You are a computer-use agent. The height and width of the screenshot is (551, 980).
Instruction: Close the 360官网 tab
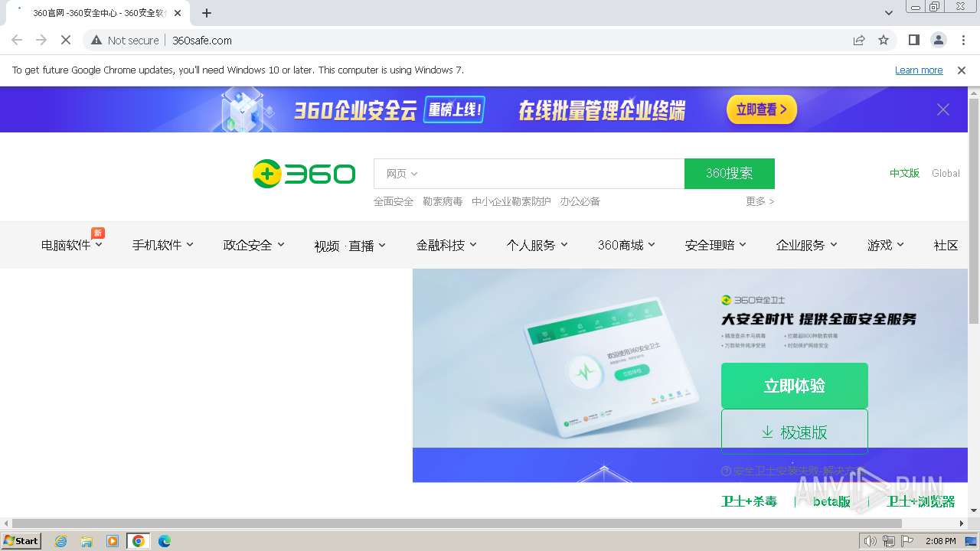pos(178,13)
